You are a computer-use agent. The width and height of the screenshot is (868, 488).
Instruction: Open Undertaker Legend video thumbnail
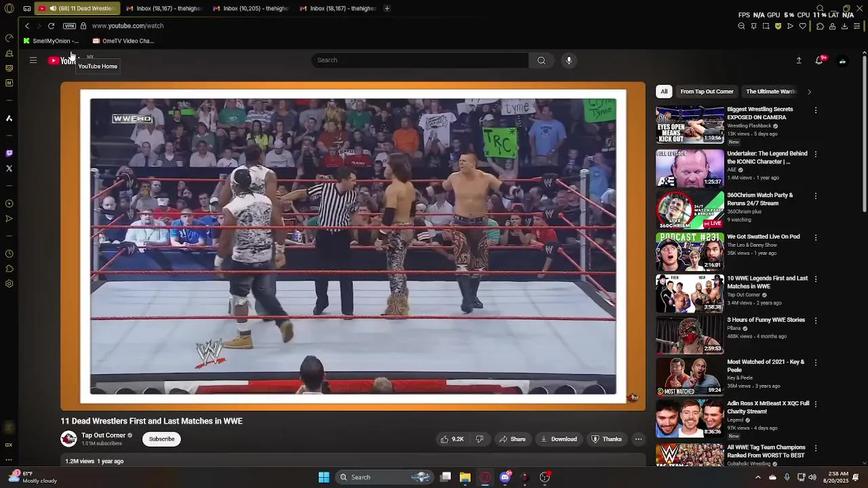point(690,168)
